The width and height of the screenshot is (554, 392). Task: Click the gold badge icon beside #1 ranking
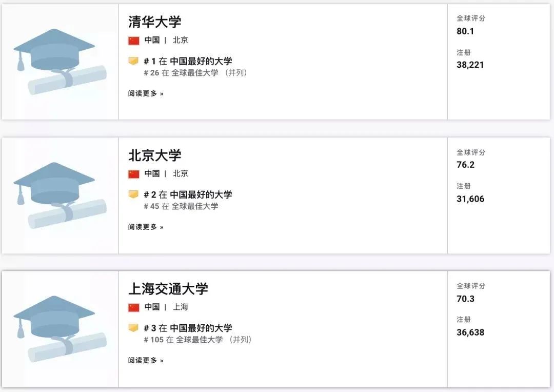pos(133,61)
